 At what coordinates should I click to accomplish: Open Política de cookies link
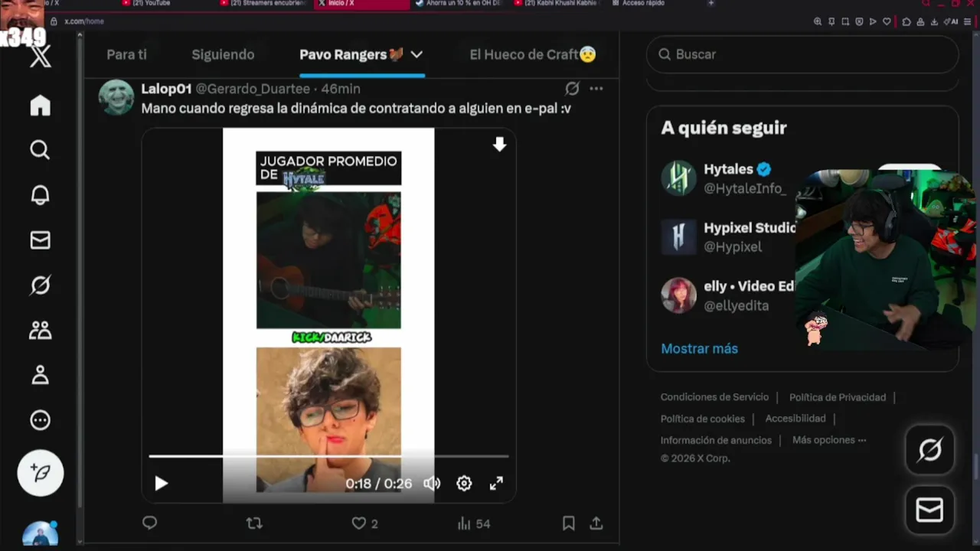(702, 419)
